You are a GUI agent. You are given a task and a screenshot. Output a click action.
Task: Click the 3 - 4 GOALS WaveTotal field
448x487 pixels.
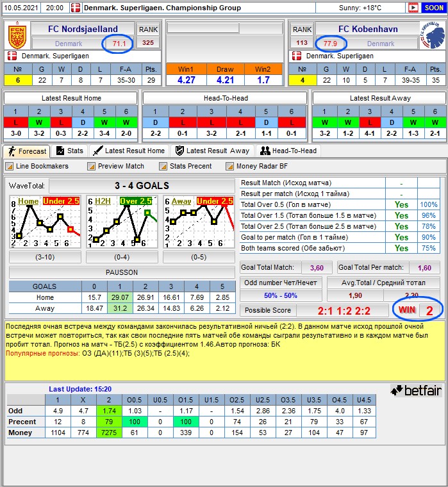tap(142, 186)
